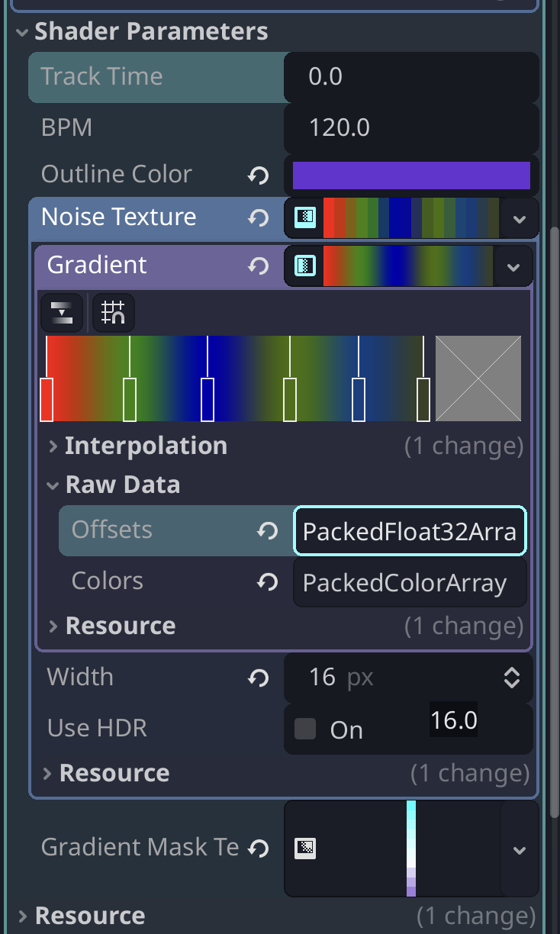Image resolution: width=560 pixels, height=934 pixels.
Task: Click the Gradient preview strip
Action: click(x=407, y=266)
